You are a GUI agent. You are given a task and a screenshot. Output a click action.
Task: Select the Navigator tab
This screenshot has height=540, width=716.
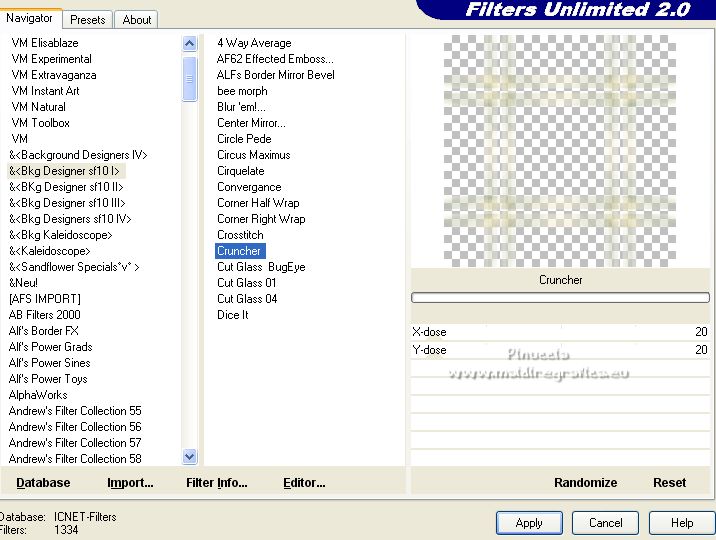pyautogui.click(x=30, y=18)
